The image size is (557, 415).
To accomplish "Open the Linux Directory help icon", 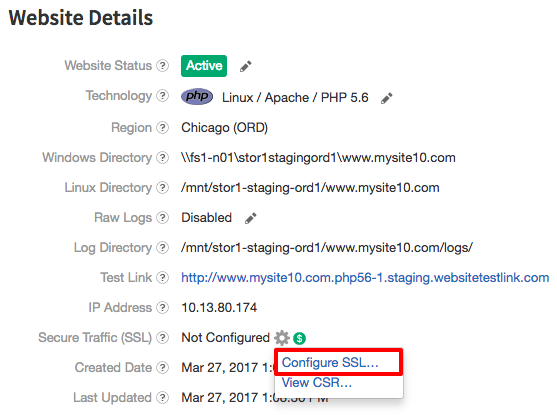I will [163, 187].
